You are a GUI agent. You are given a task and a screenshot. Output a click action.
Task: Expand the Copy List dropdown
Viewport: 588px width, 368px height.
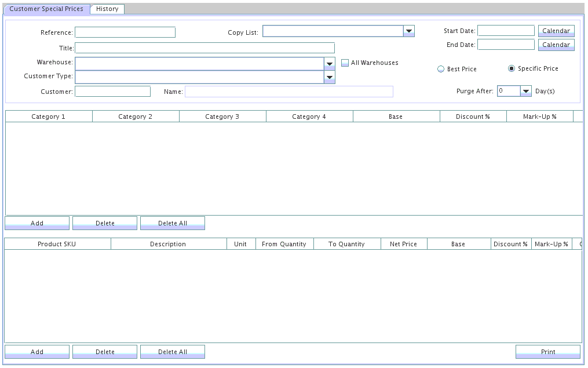[x=409, y=31]
